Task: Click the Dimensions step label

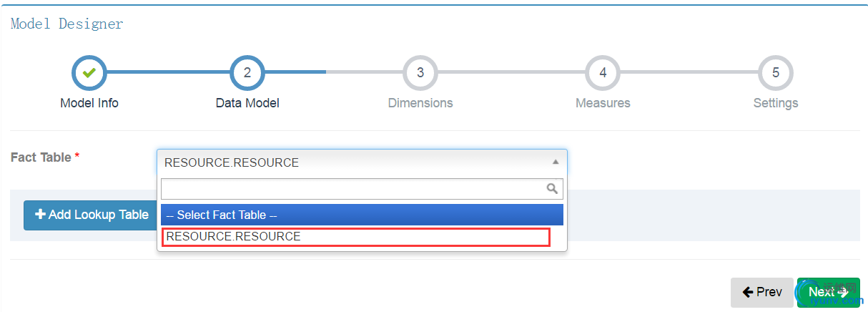Action: 420,103
